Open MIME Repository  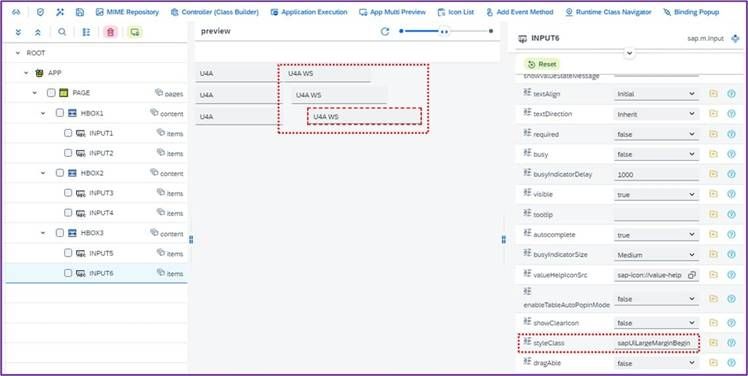click(127, 12)
